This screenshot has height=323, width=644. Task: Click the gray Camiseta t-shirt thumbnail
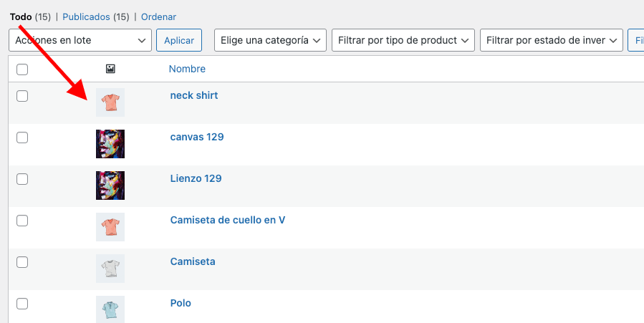point(110,269)
